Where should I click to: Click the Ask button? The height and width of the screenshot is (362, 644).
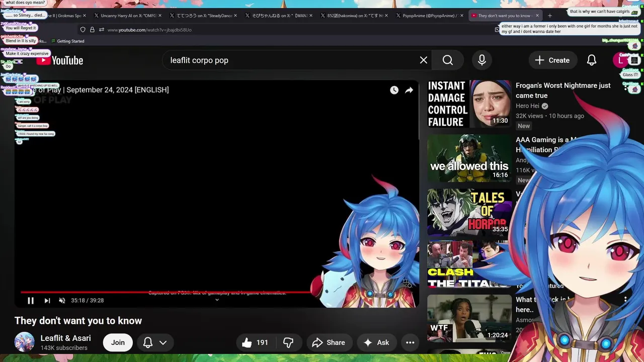point(376,342)
